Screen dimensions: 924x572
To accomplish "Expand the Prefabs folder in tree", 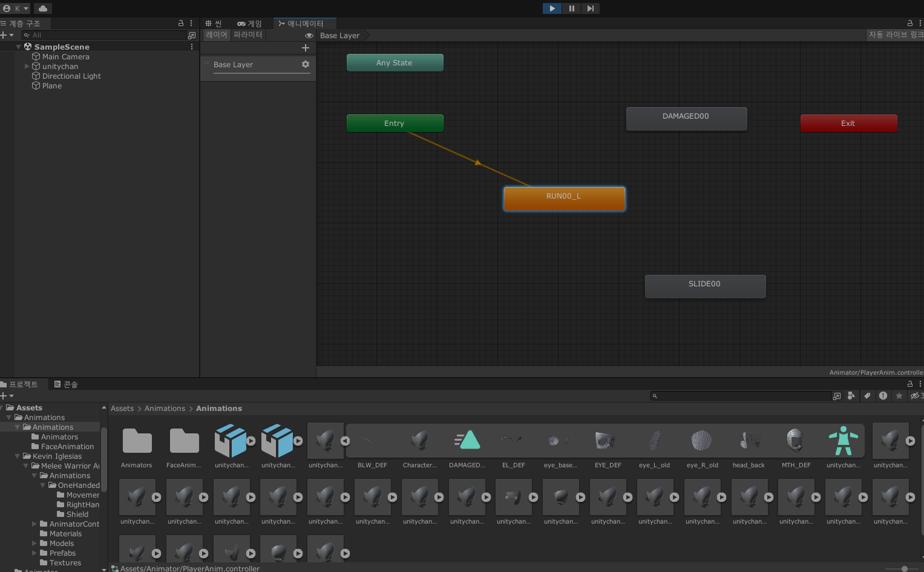I will (34, 553).
